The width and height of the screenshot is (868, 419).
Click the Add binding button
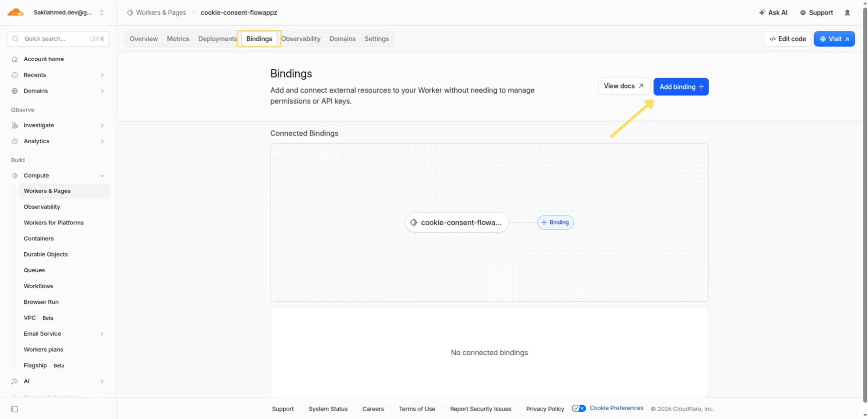(681, 87)
